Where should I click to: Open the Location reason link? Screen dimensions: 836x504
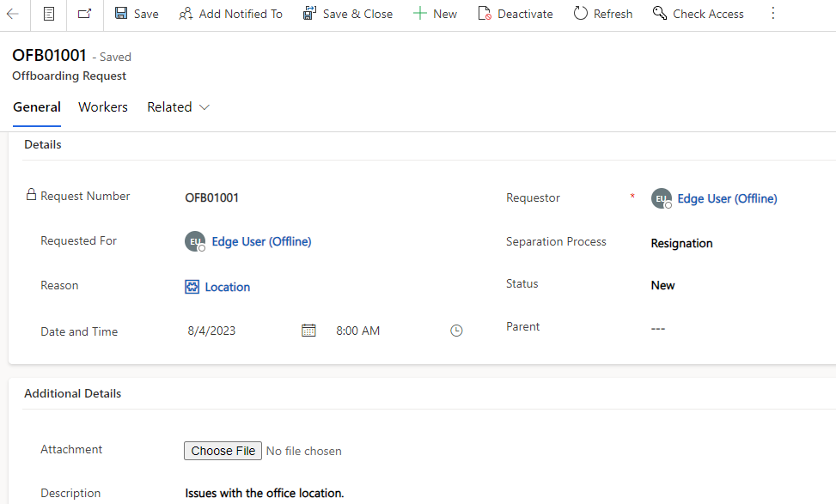[227, 287]
